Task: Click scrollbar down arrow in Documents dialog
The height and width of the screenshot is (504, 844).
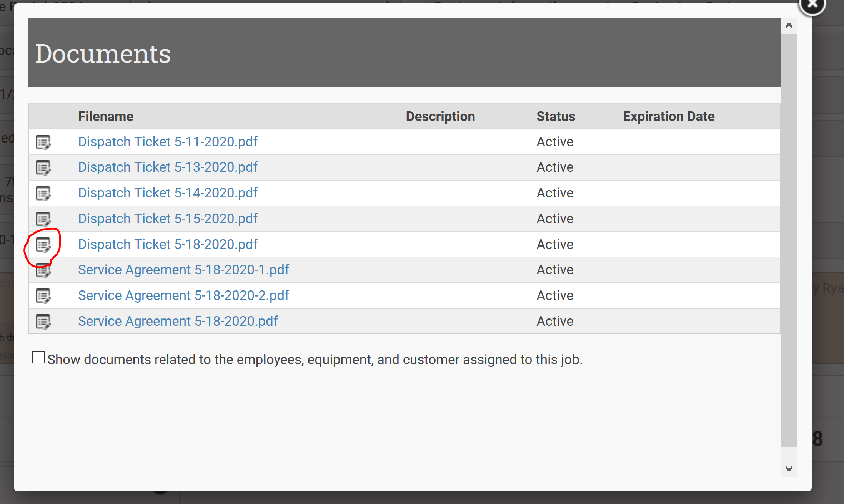Action: pyautogui.click(x=789, y=468)
